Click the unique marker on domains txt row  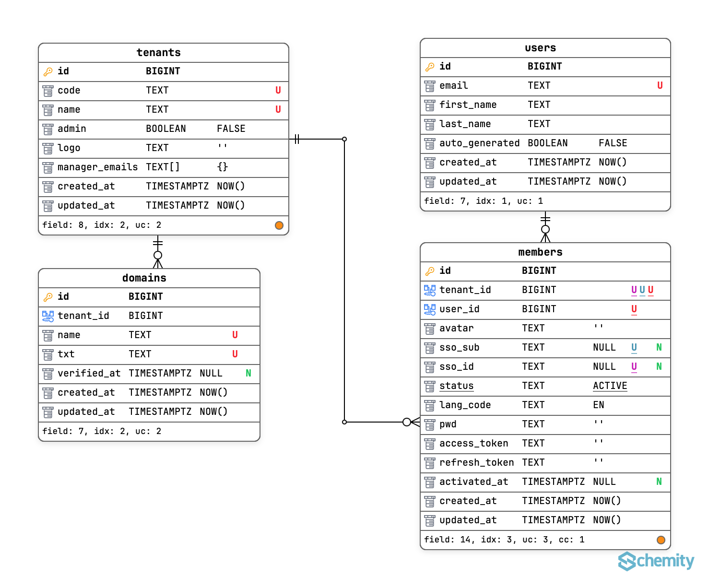(235, 354)
